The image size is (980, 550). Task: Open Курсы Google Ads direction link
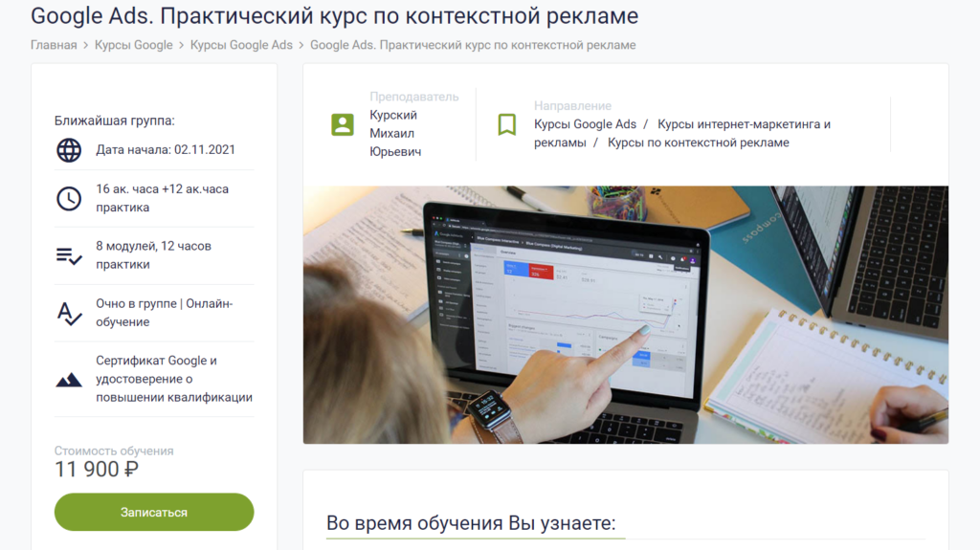tap(585, 124)
